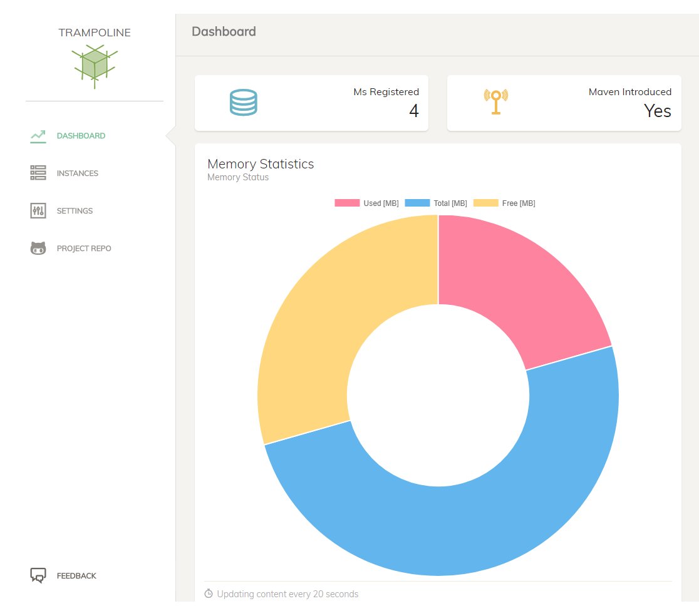Click the Instances server list icon
Screen dimensions: 699x616
coord(38,173)
